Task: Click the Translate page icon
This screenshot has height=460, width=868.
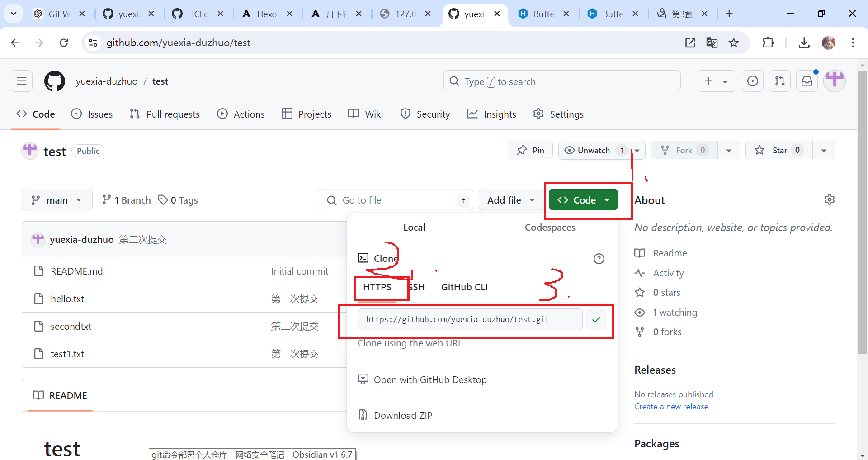Action: coord(712,43)
